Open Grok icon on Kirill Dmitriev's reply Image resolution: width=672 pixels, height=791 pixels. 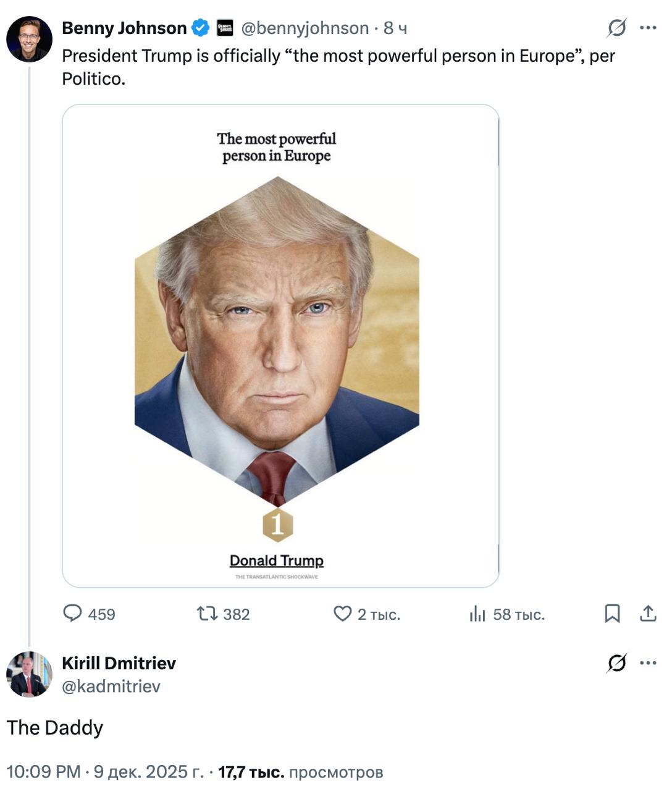pos(616,663)
